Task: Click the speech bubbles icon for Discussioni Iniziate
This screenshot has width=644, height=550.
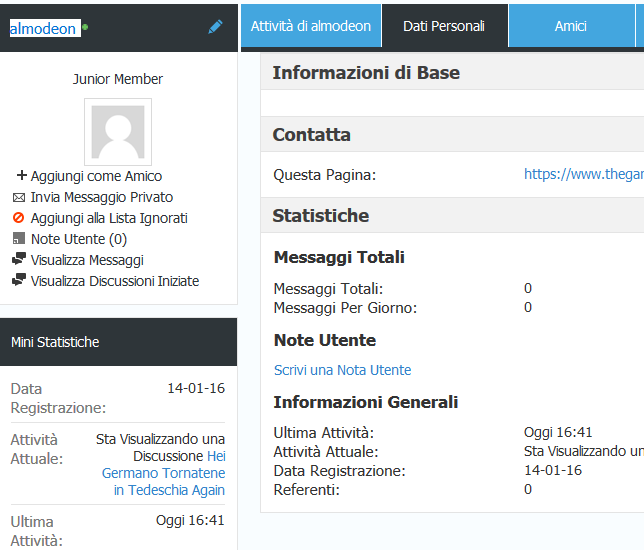Action: point(19,280)
